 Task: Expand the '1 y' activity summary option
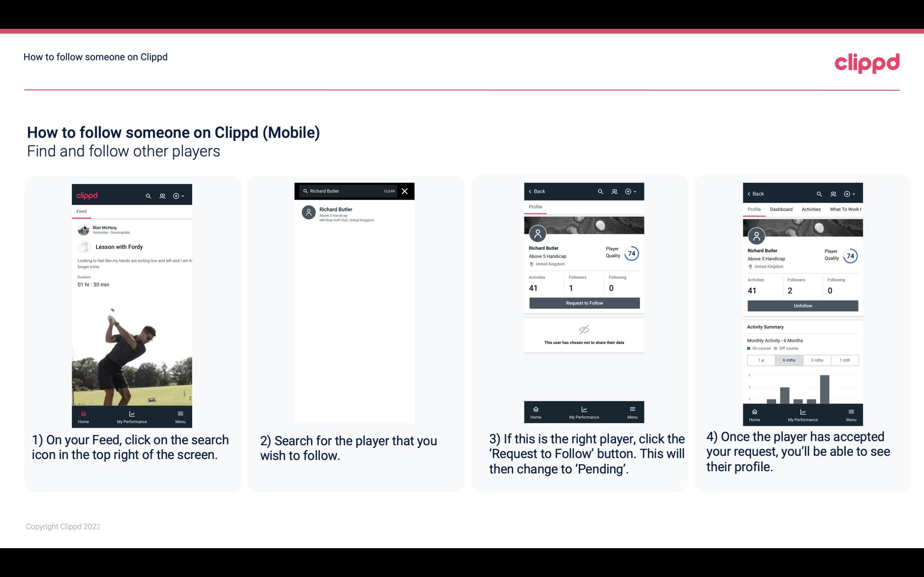click(761, 359)
